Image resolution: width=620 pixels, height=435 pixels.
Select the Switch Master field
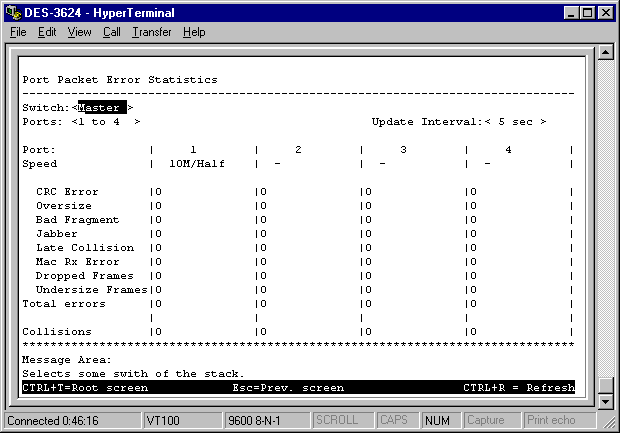[x=100, y=108]
